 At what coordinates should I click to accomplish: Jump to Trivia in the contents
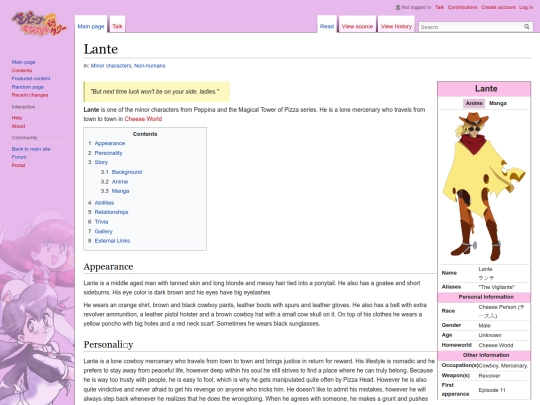[101, 222]
